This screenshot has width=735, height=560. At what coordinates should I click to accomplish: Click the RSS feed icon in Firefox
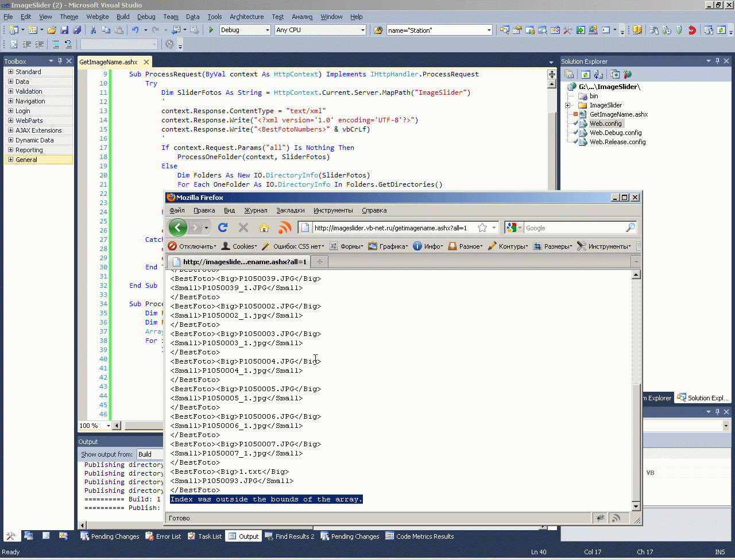tap(284, 228)
